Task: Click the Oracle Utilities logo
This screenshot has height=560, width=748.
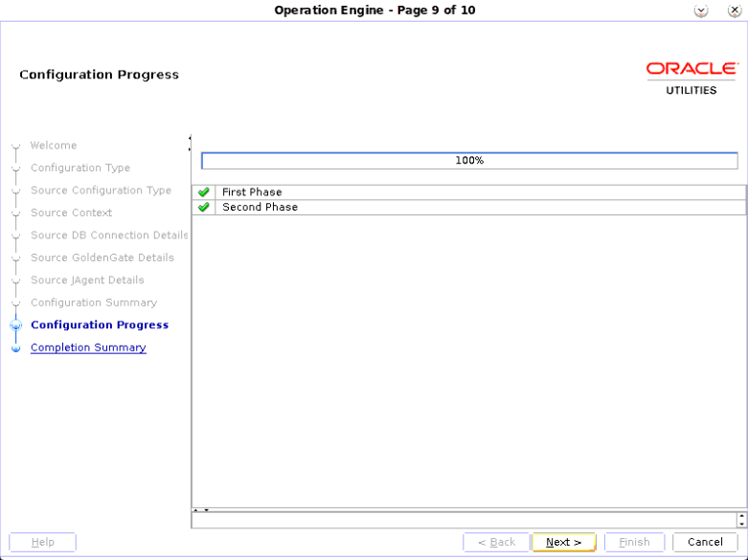Action: click(691, 78)
